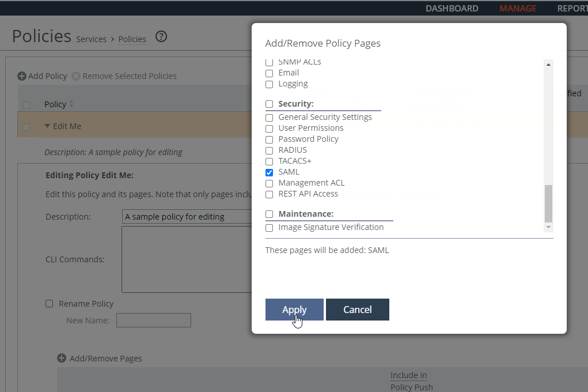Check the Password Policy option
Screen dimensions: 588x392
[269, 140]
